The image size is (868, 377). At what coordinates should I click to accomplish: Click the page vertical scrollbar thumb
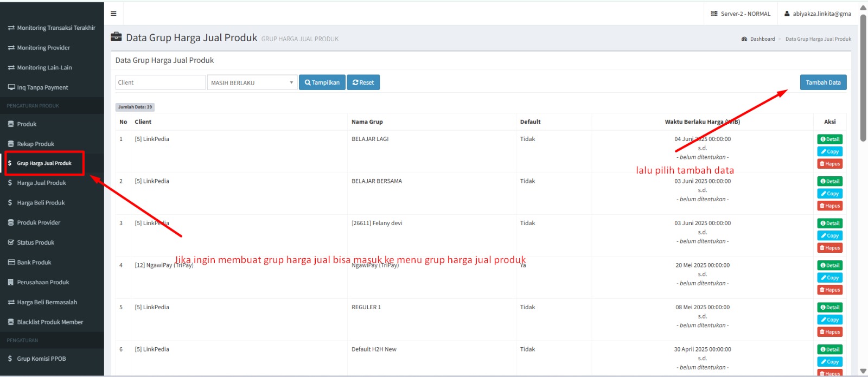click(863, 77)
